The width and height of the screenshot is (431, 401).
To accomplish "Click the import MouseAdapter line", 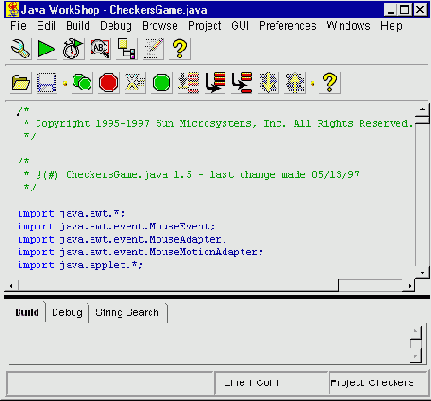I will point(122,239).
